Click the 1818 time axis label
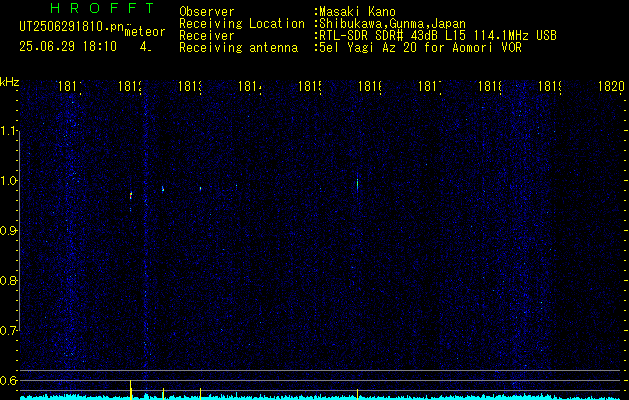 click(489, 86)
